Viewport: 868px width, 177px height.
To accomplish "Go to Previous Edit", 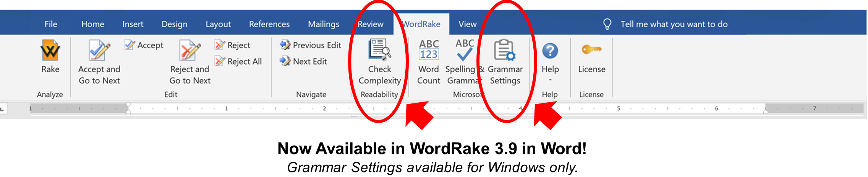I will (310, 45).
